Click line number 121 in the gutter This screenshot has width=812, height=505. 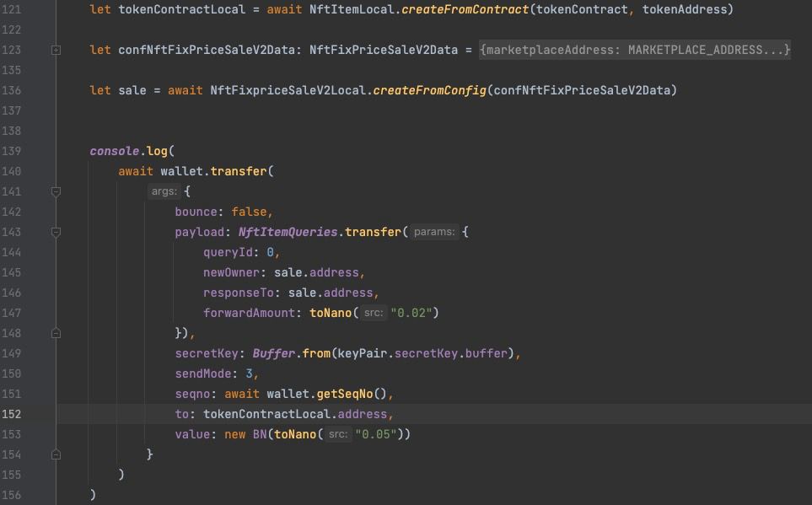coord(12,9)
